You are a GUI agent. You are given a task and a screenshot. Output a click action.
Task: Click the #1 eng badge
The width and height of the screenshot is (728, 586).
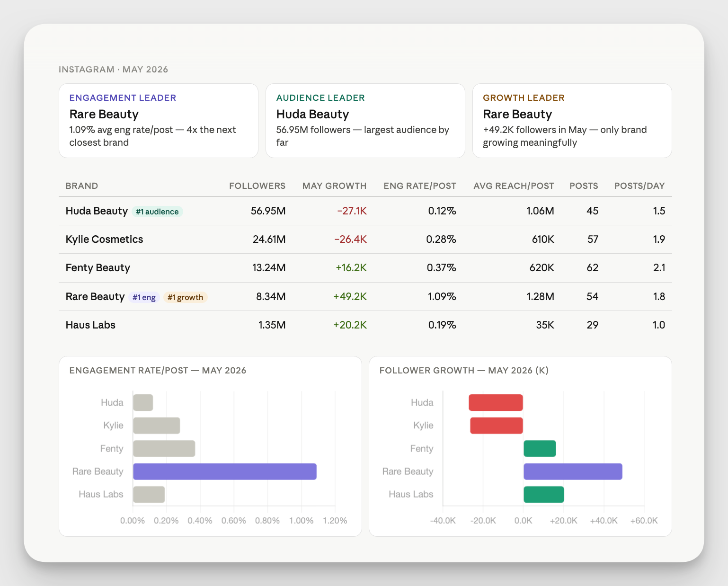[x=144, y=297]
